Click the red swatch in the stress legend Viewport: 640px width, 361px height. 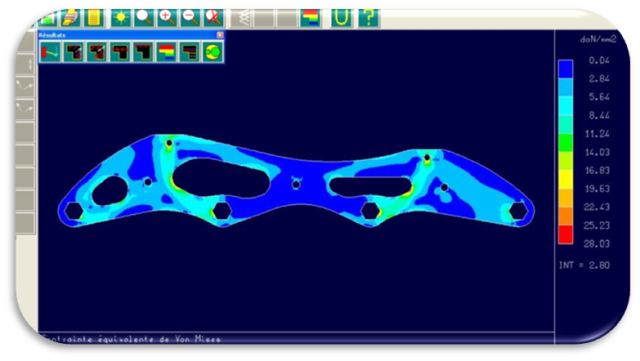(x=566, y=234)
